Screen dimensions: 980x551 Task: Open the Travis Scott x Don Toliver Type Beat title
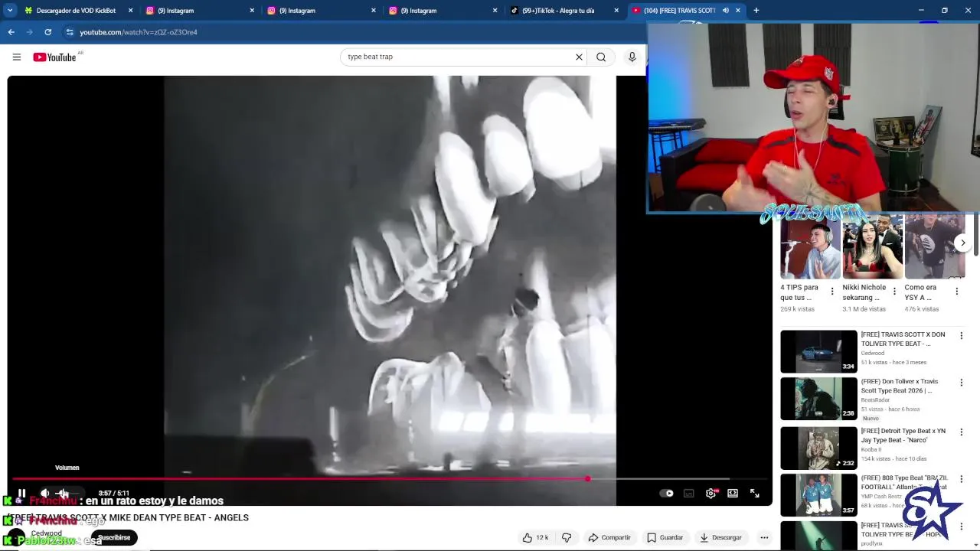tap(903, 339)
